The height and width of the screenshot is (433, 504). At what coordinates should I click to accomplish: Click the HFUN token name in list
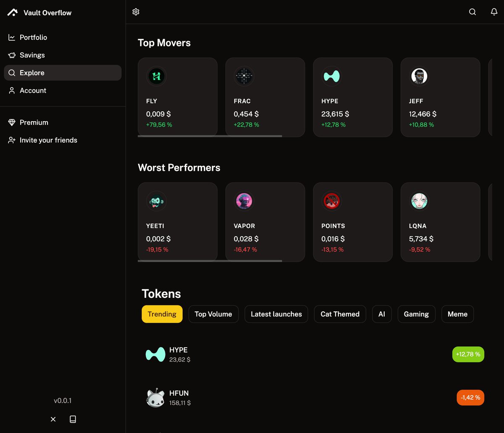click(x=179, y=393)
